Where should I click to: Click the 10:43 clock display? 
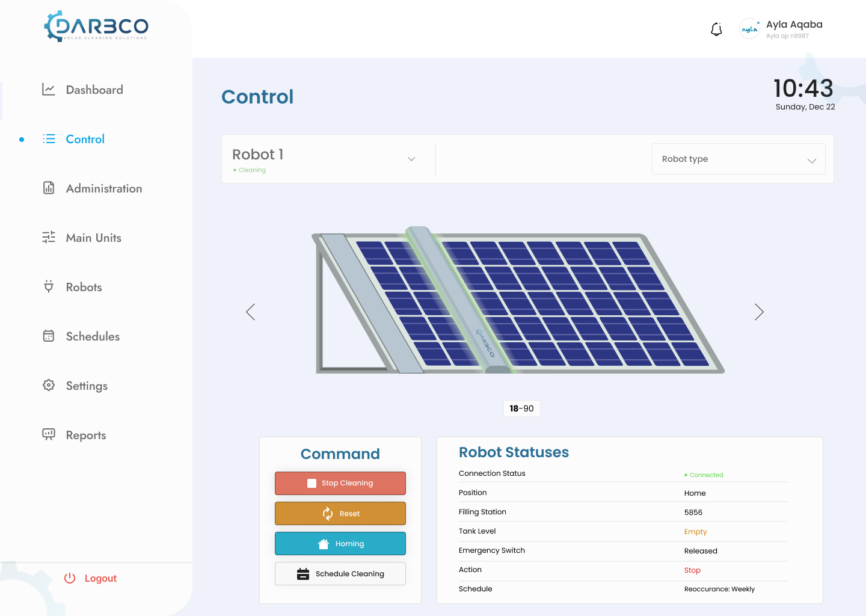[803, 88]
